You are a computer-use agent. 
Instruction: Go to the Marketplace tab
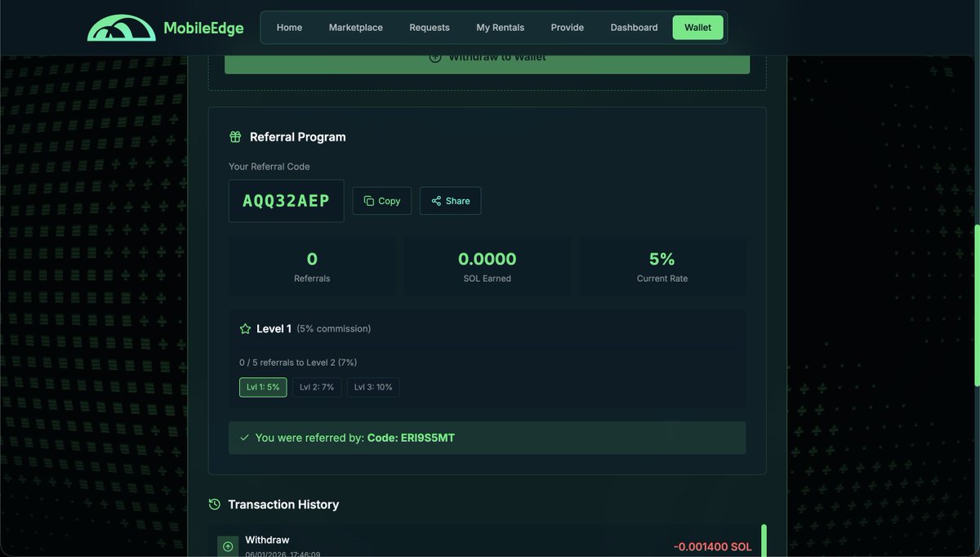coord(356,28)
